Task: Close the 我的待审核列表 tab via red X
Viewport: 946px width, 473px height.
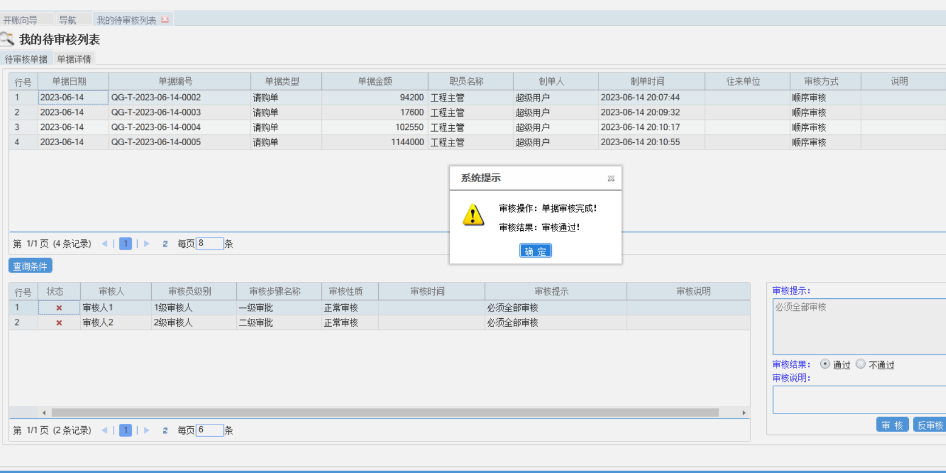Action: click(x=165, y=20)
